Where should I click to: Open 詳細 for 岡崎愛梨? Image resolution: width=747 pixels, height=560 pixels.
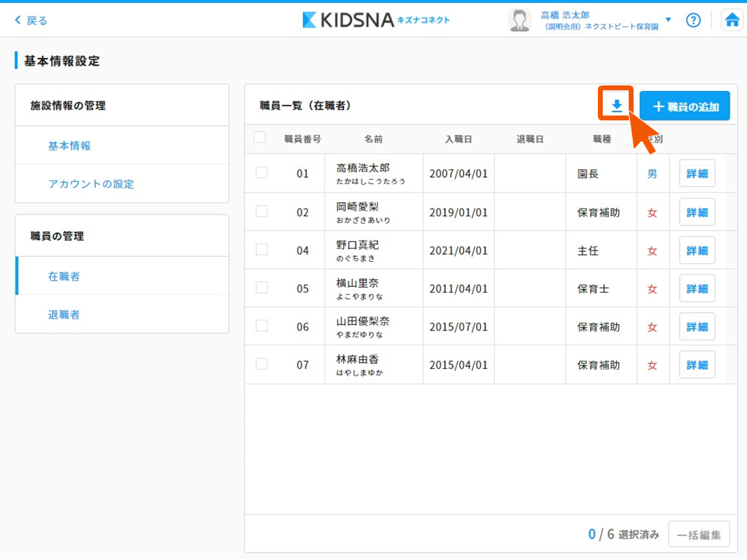tap(697, 212)
